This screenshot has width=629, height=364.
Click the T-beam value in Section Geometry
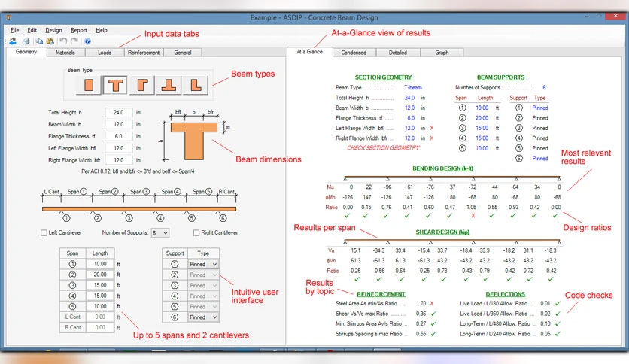point(413,87)
